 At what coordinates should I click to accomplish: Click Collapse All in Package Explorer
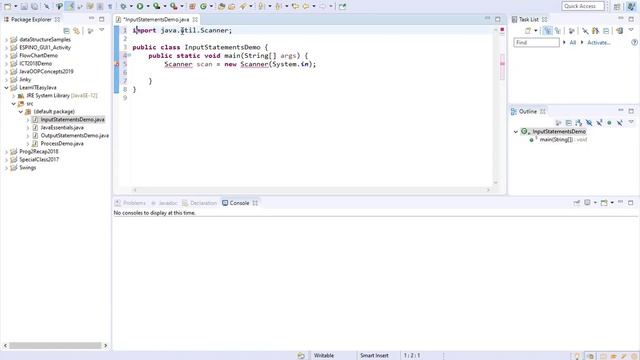coord(67,31)
